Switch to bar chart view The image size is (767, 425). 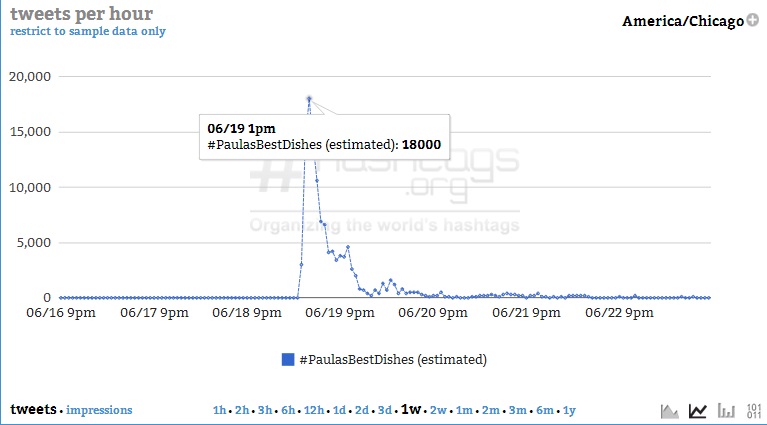[x=727, y=410]
